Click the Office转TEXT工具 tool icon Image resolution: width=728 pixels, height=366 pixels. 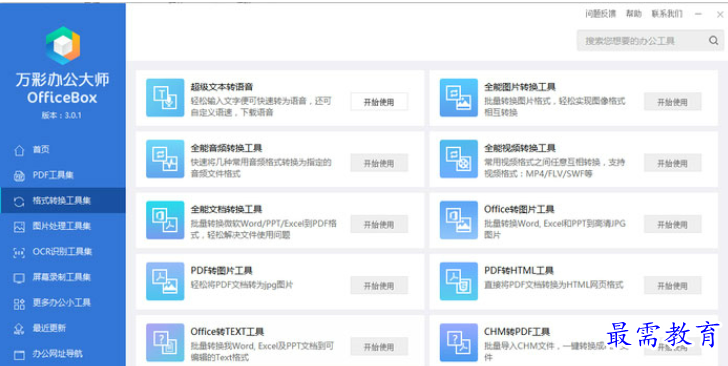(165, 342)
